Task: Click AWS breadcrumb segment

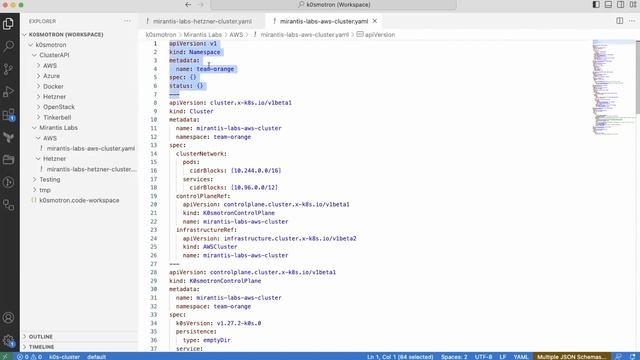Action: (236, 35)
